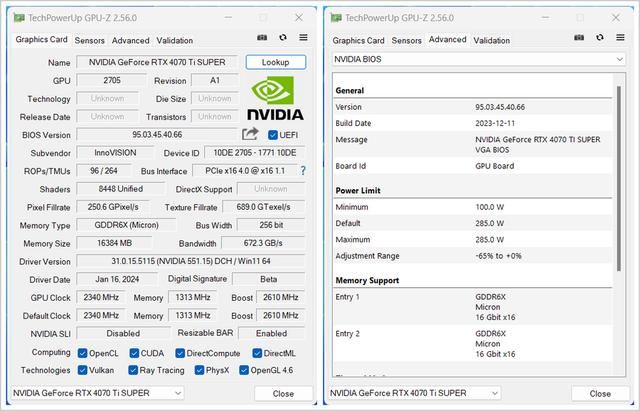640x411 pixels.
Task: Click the Driver Version field
Action: coord(191,261)
